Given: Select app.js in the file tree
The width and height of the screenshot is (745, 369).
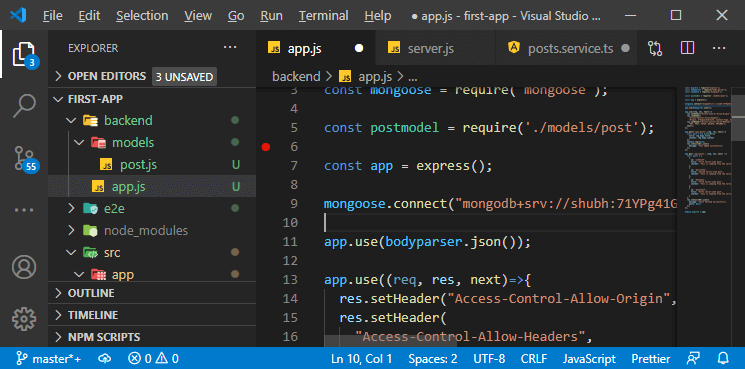Looking at the screenshot, I should coord(152,187).
